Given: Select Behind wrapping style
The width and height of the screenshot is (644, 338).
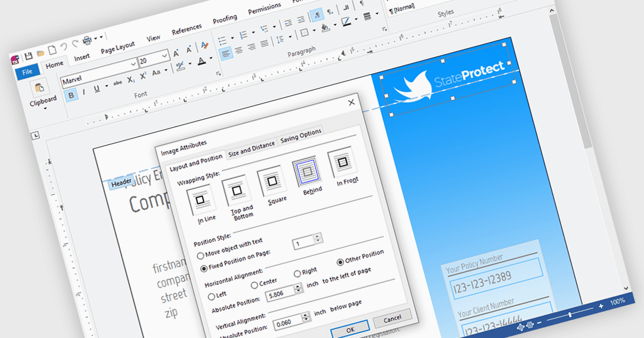Looking at the screenshot, I should point(308,173).
